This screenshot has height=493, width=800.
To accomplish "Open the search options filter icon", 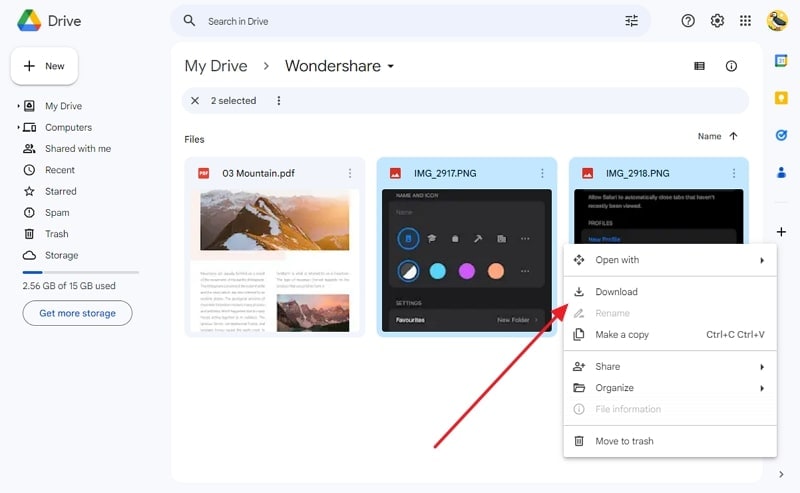I will 631,21.
